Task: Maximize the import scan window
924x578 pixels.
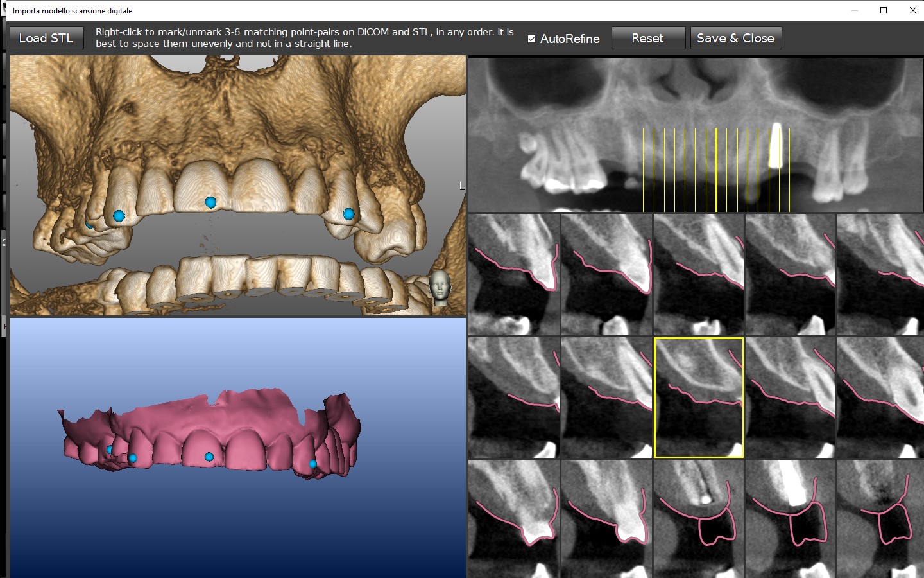Action: click(x=884, y=10)
